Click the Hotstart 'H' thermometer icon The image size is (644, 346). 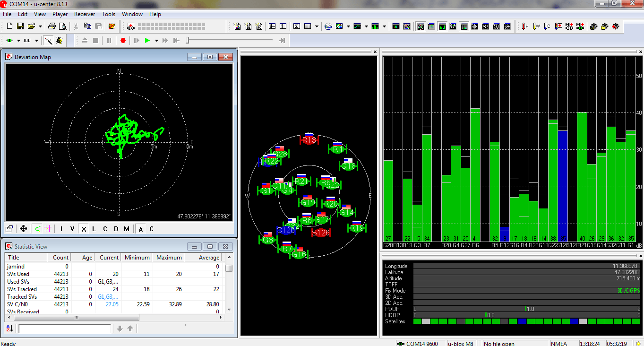(x=525, y=26)
